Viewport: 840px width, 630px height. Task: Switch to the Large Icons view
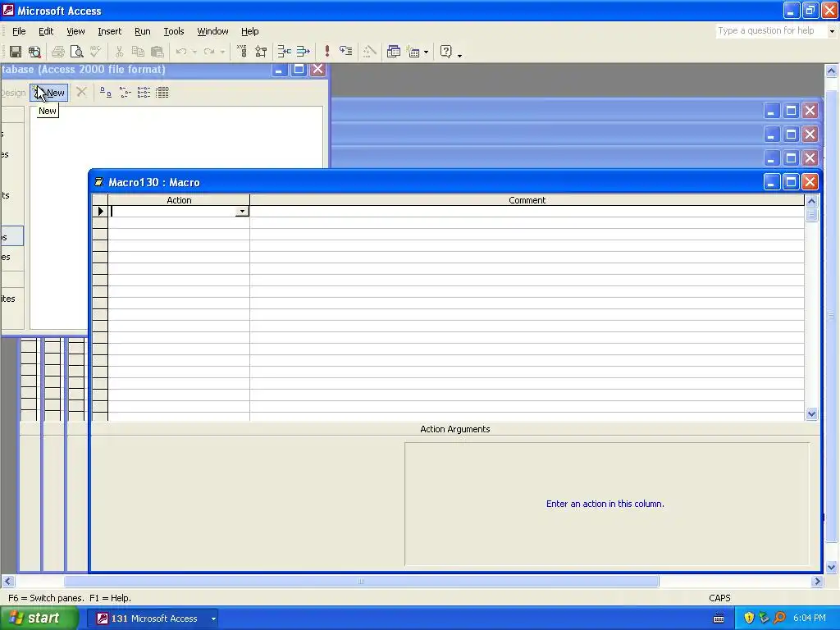point(106,93)
